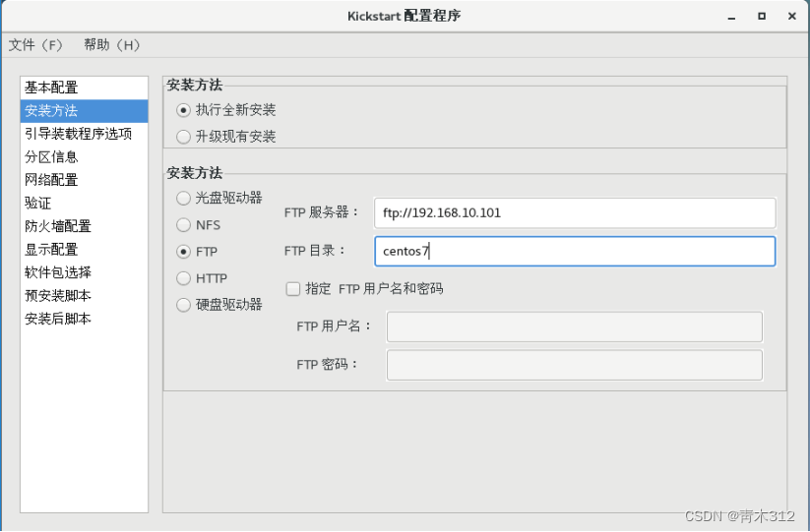
Task: Click the FTP 用户名 input field
Action: pyautogui.click(x=575, y=326)
